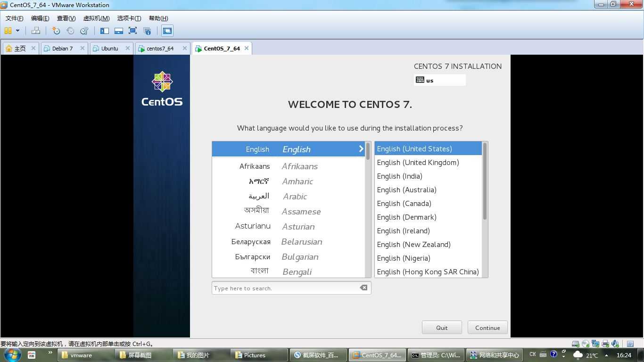Toggle the thumbnail bar view icon
The image size is (644, 362).
coord(119,31)
